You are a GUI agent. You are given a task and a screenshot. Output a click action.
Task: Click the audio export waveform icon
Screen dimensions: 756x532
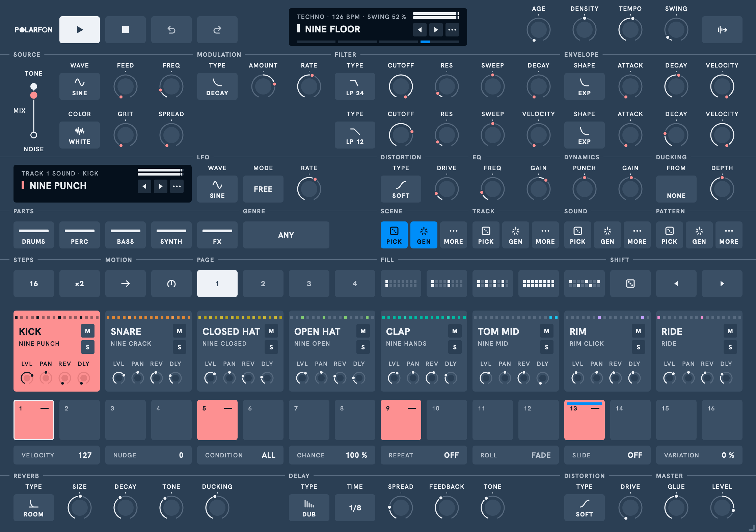click(722, 30)
